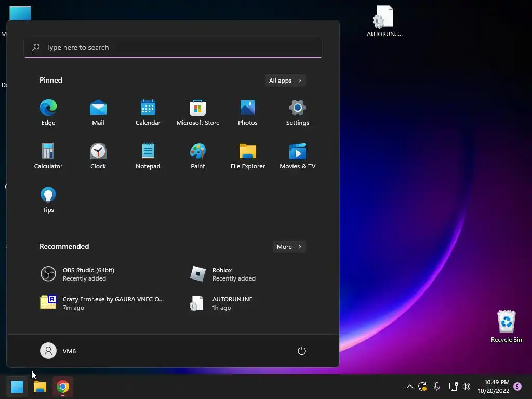The image size is (532, 399).
Task: Open File Explorer from pinned apps
Action: click(248, 156)
